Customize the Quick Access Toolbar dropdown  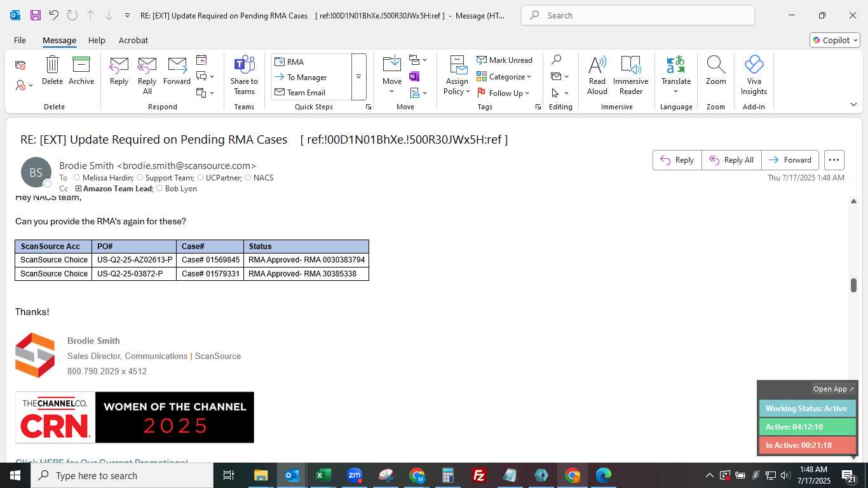tap(128, 15)
